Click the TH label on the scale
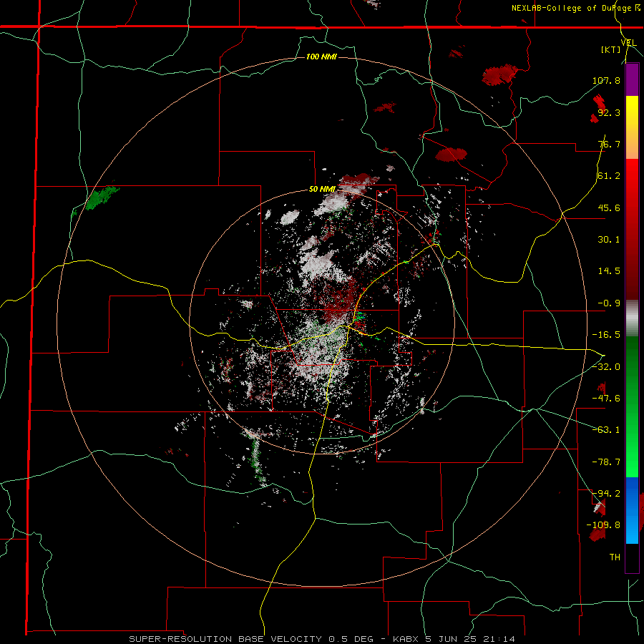 pos(615,557)
